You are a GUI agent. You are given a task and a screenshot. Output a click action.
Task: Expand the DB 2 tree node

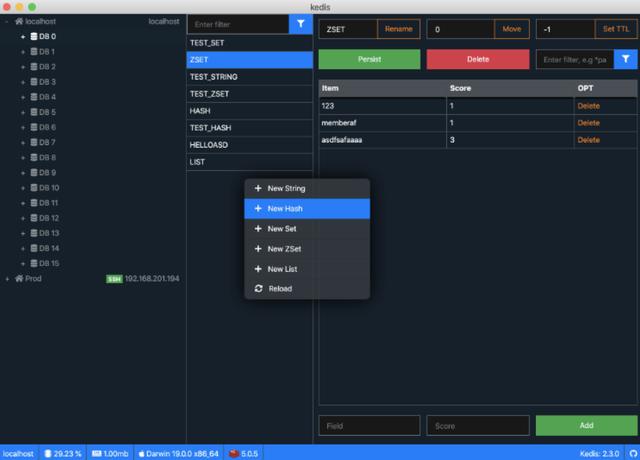(23, 67)
